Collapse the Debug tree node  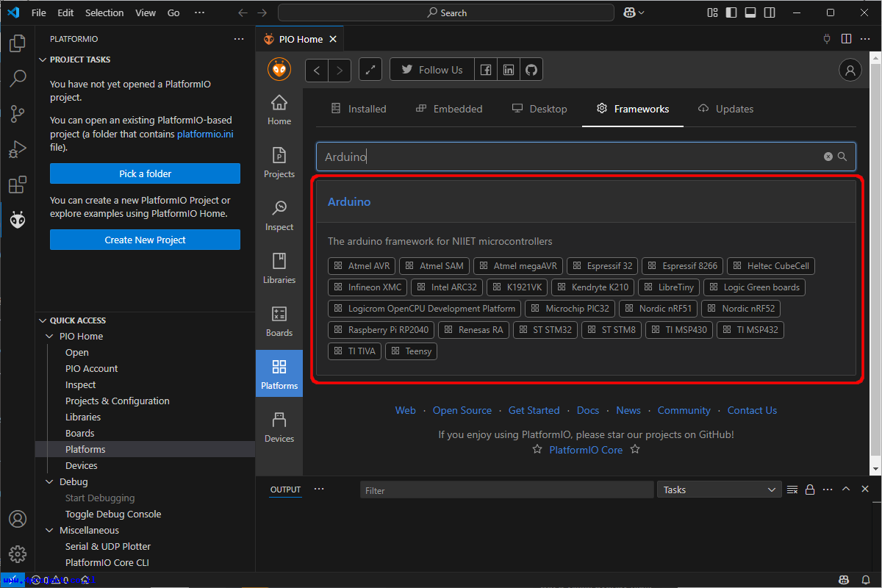tap(50, 482)
